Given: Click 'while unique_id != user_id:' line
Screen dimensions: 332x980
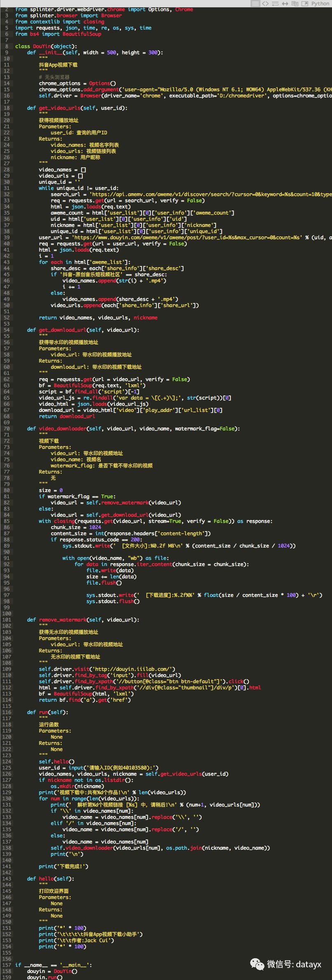Looking at the screenshot, I should [79, 188].
